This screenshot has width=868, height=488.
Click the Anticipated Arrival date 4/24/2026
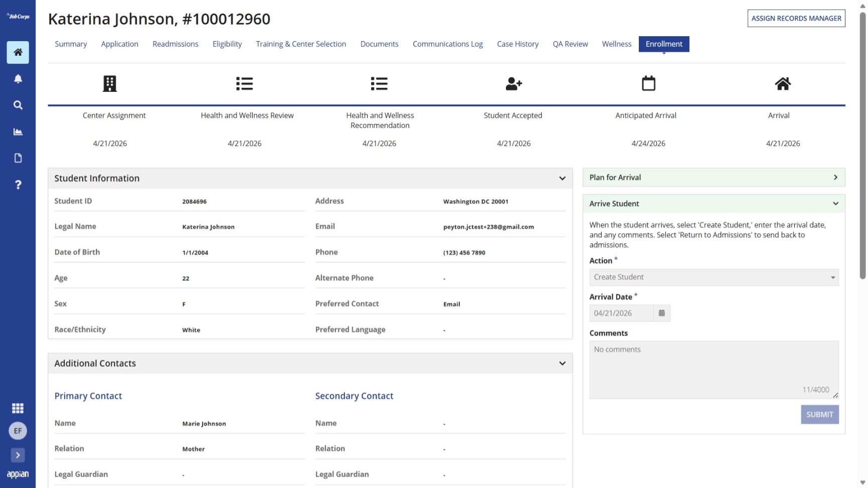pos(648,143)
